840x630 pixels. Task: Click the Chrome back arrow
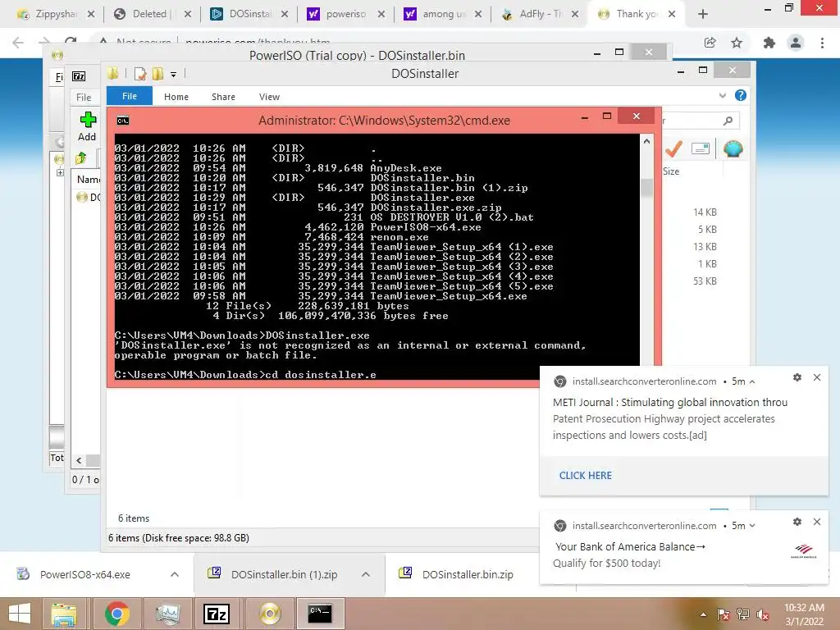point(18,43)
